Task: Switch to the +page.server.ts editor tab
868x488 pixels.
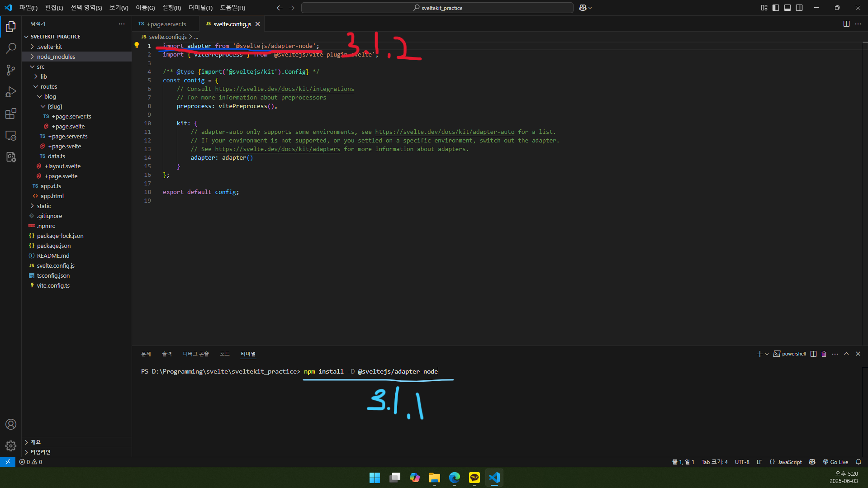Action: coord(166,24)
